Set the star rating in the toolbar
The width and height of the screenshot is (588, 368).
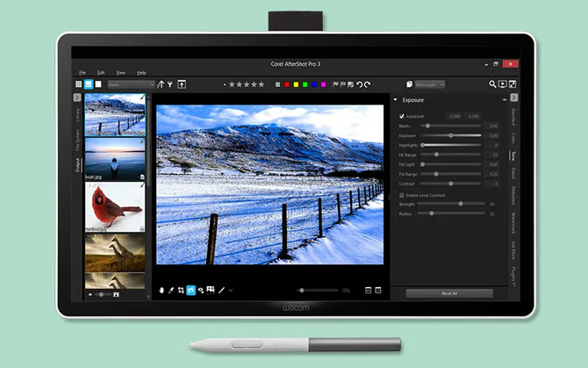[246, 84]
